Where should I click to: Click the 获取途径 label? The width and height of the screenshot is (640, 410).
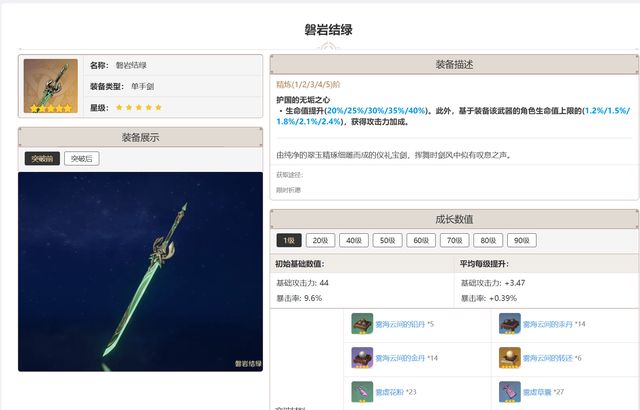(x=289, y=175)
